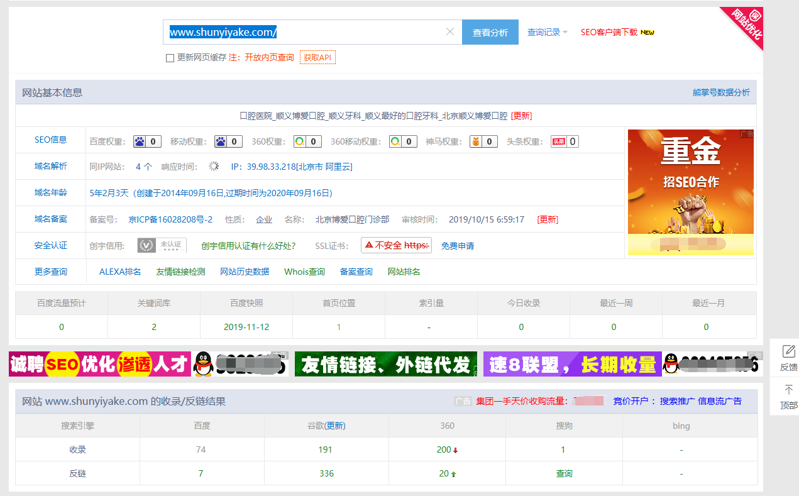
Task: Open the 备案查询 link
Action: [356, 272]
